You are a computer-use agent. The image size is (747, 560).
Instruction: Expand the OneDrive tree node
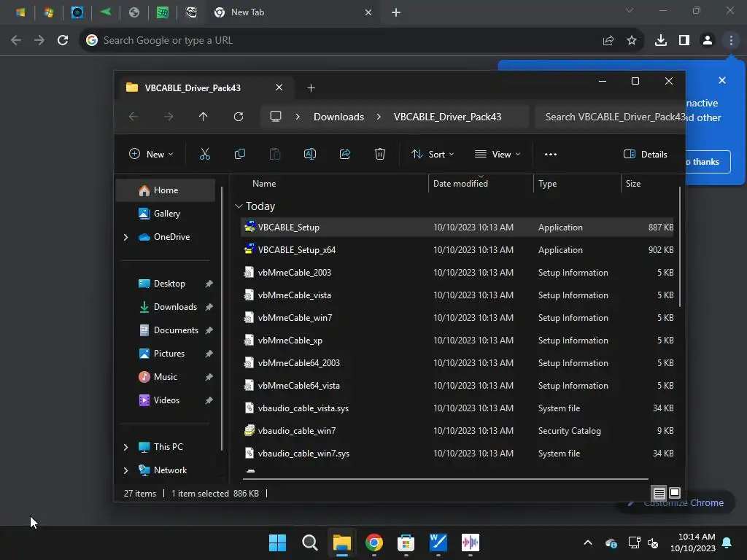click(125, 237)
